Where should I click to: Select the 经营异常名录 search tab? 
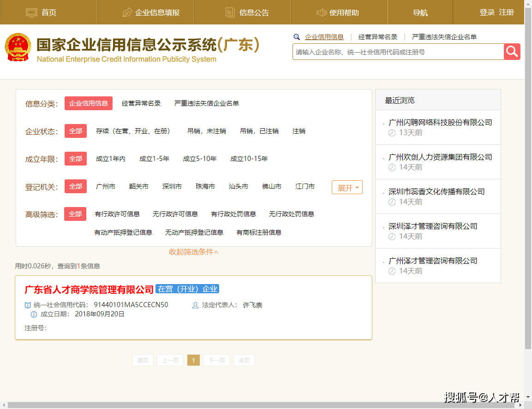tap(377, 37)
